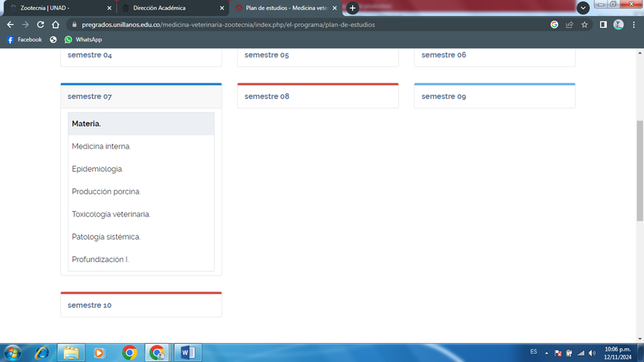
Task: Open Microsoft Word from taskbar
Action: coord(187,353)
